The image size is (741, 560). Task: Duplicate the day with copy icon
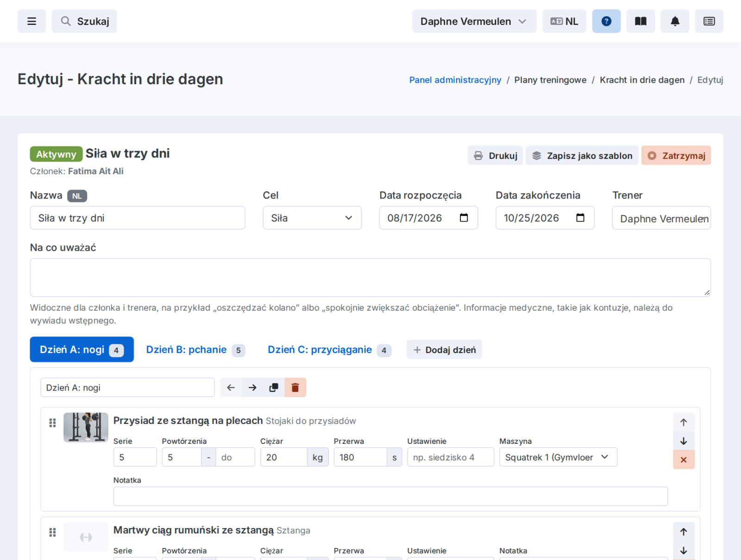click(274, 388)
